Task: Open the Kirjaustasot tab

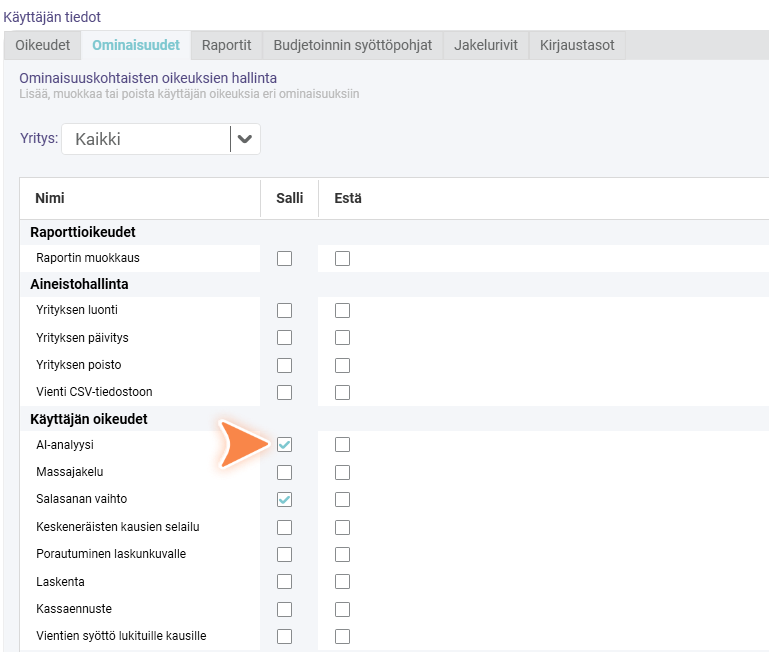Action: pyautogui.click(x=577, y=45)
